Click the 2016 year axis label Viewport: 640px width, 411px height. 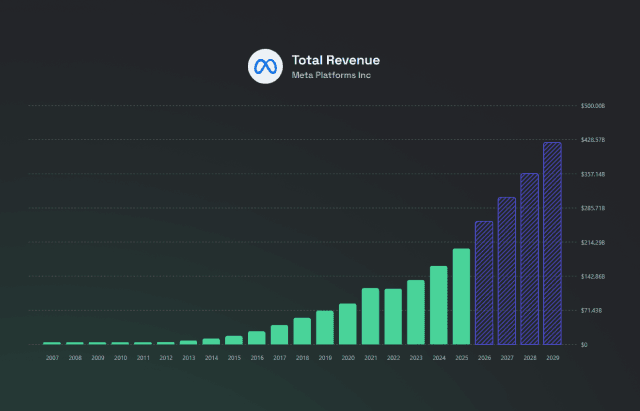[257, 358]
